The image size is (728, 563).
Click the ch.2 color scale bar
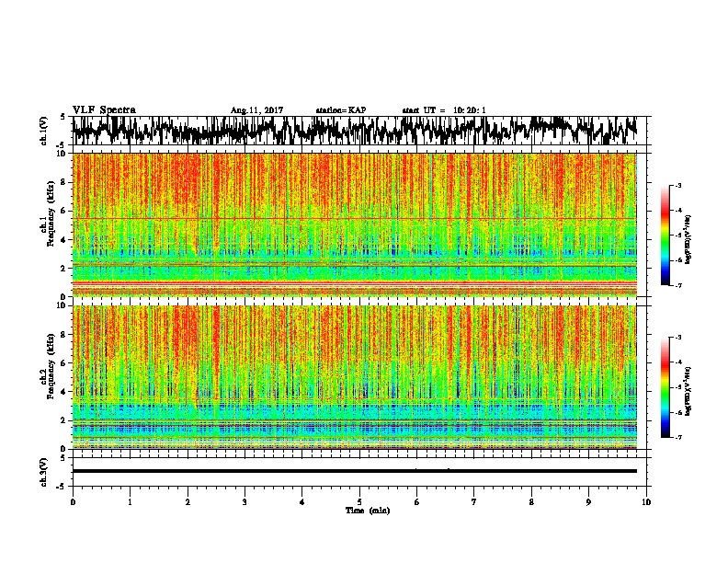665,387
